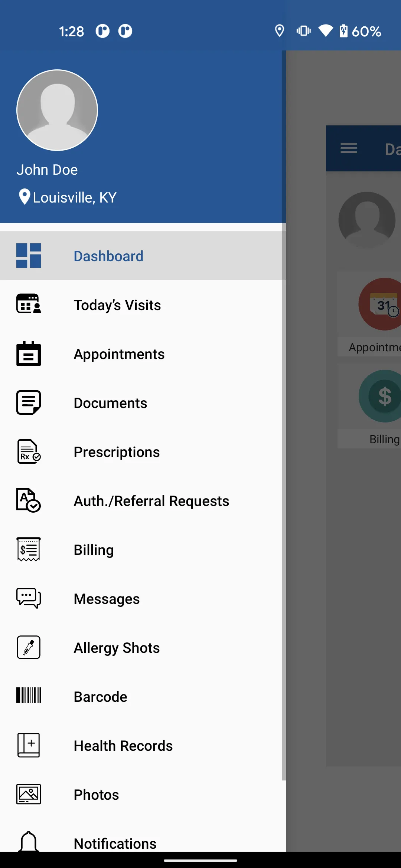Tap the Barcode icon
This screenshot has width=401, height=868.
pos(29,695)
